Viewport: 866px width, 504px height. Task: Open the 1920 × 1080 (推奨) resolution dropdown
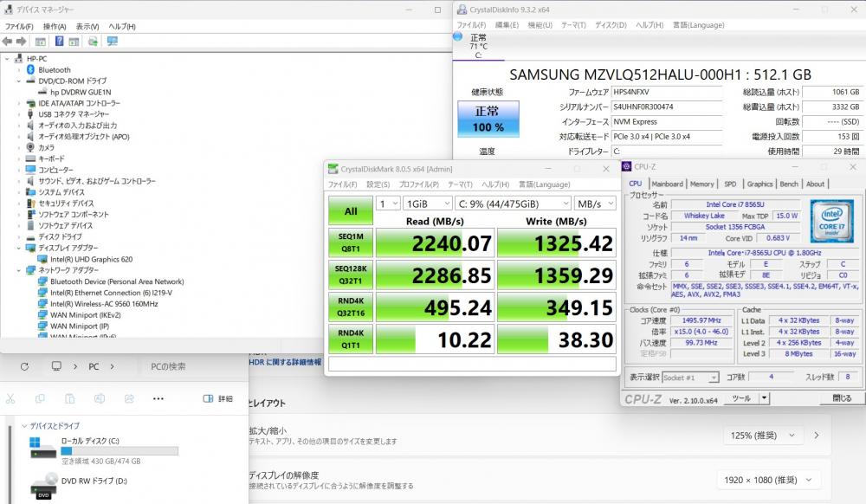[767, 481]
